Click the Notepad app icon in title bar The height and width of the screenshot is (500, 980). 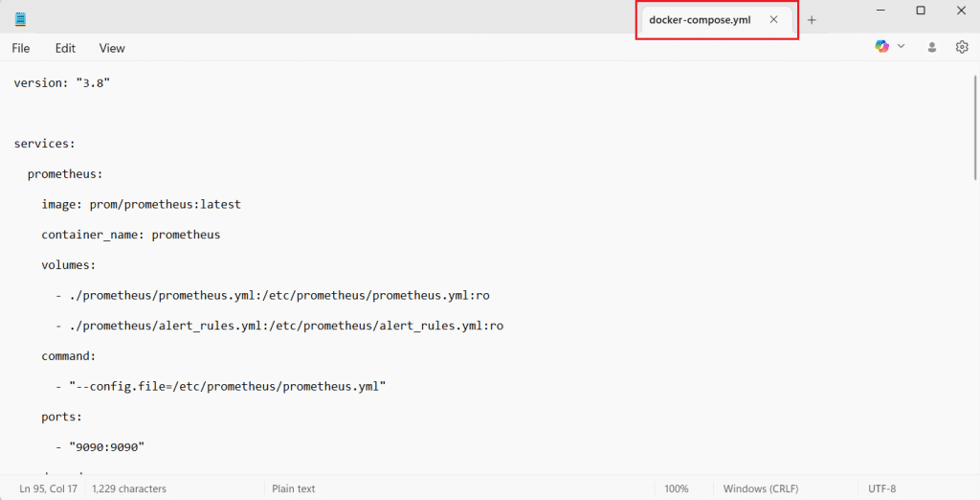coord(21,19)
